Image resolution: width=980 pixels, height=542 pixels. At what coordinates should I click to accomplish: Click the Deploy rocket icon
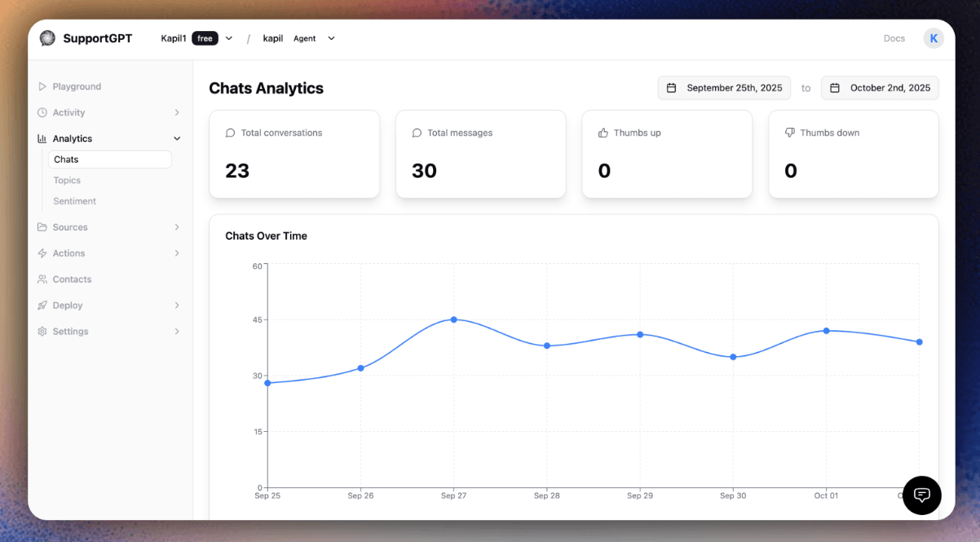coord(42,306)
